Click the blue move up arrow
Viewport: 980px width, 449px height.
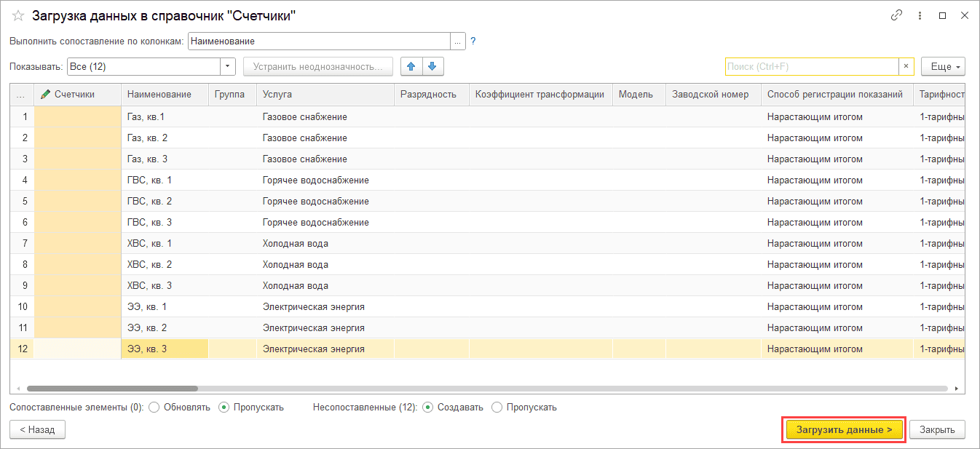(411, 67)
